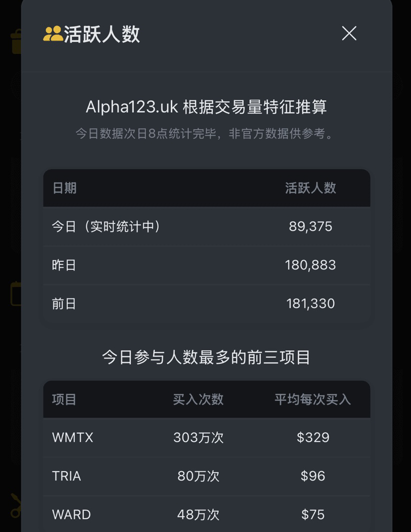Click the 平均每次买入 column header

(313, 399)
